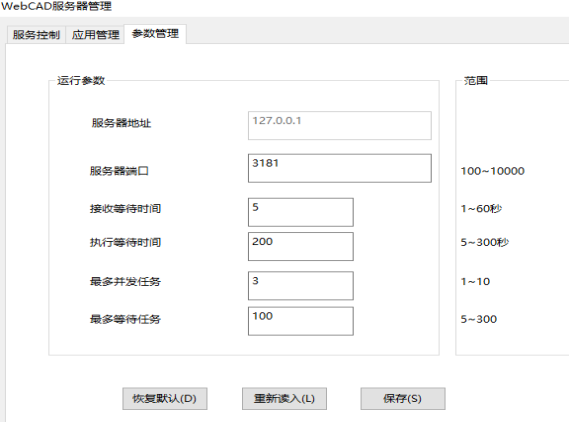Save parameters with the 保存(S) button

tap(403, 399)
